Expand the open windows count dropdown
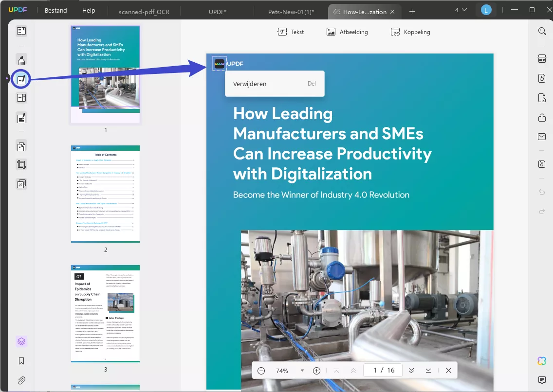 pos(461,10)
